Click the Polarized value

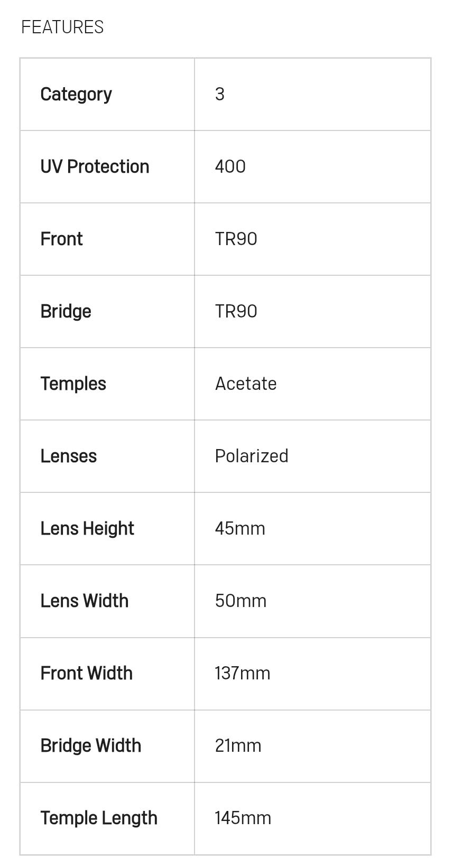click(252, 456)
